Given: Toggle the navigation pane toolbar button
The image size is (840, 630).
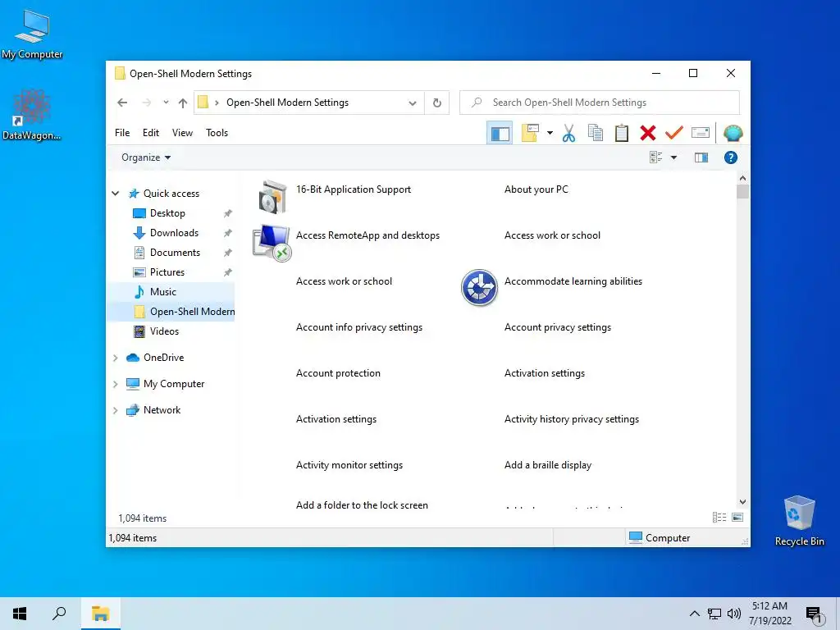Looking at the screenshot, I should [x=500, y=133].
